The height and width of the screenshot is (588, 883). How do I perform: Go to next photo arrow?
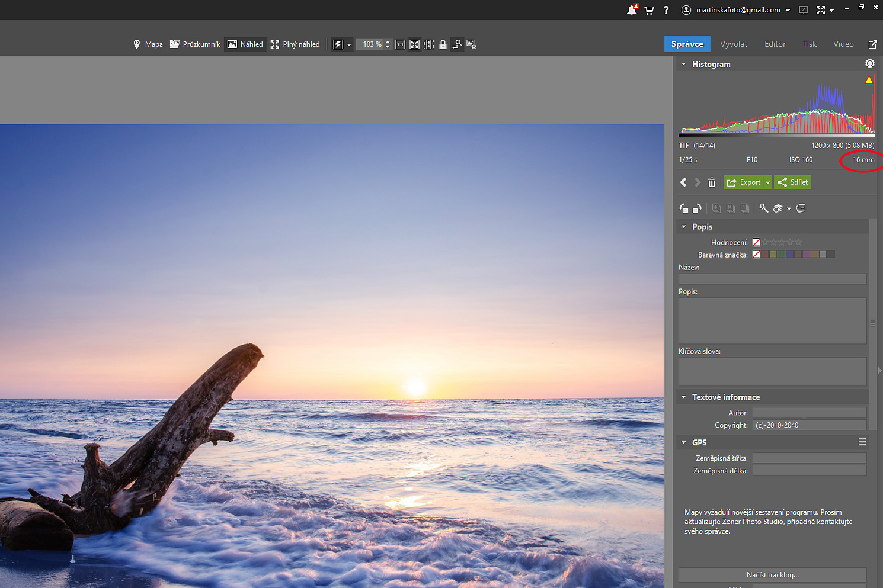pos(698,182)
